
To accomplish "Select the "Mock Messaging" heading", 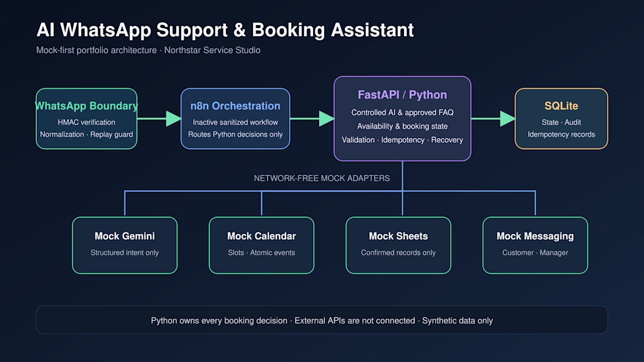I will (x=535, y=236).
